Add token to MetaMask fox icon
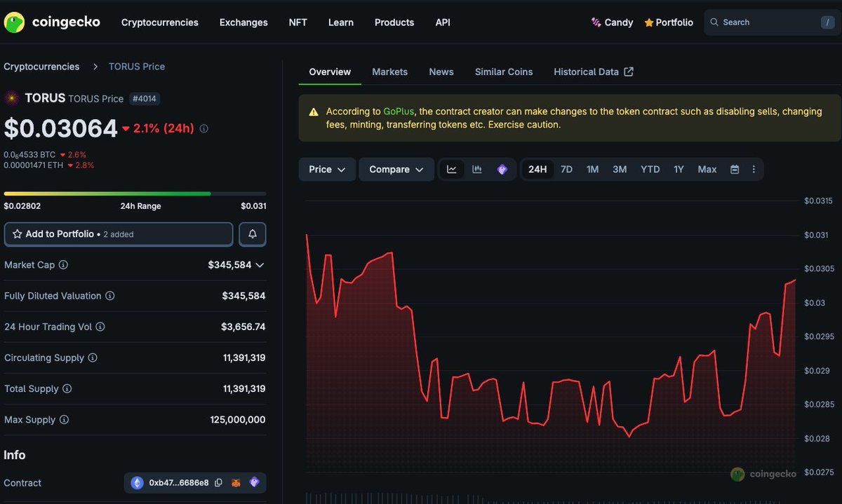842x504 pixels. point(237,483)
